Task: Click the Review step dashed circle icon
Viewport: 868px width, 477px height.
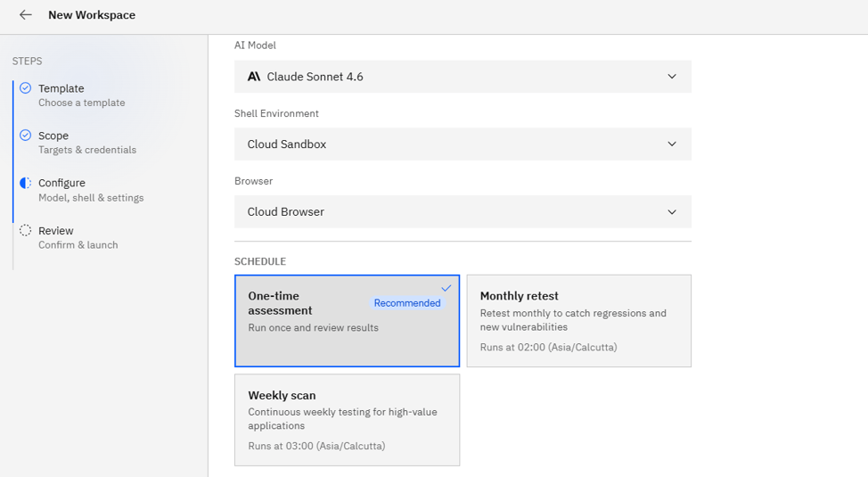Action: pyautogui.click(x=26, y=230)
